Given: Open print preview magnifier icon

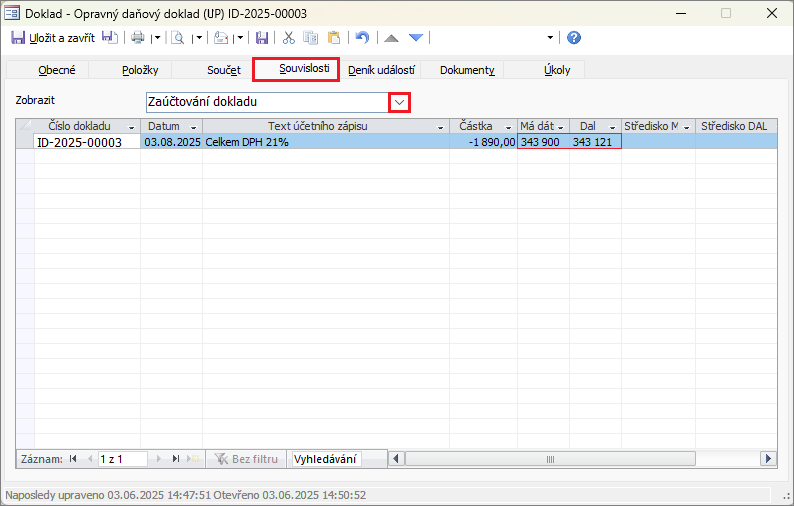Looking at the screenshot, I should point(178,37).
